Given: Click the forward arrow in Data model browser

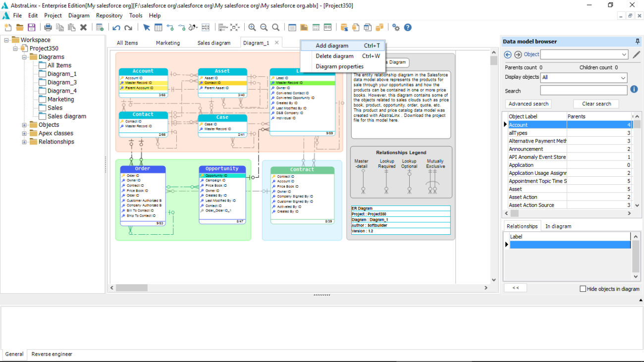Looking at the screenshot, I should point(518,54).
